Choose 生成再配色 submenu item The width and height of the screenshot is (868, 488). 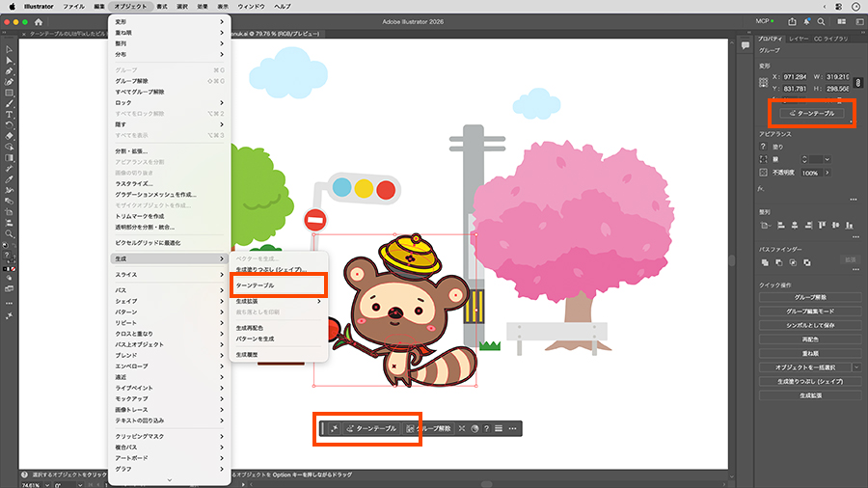pyautogui.click(x=279, y=328)
